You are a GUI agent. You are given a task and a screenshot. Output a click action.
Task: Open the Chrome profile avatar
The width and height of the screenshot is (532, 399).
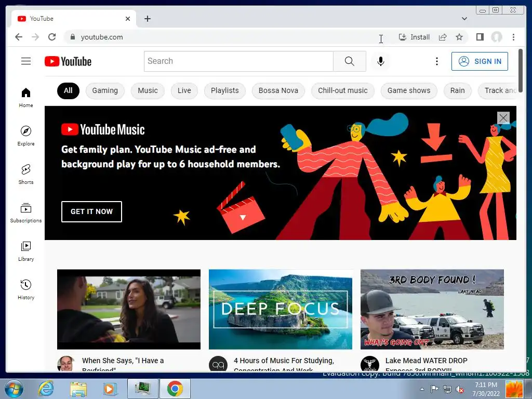point(496,37)
